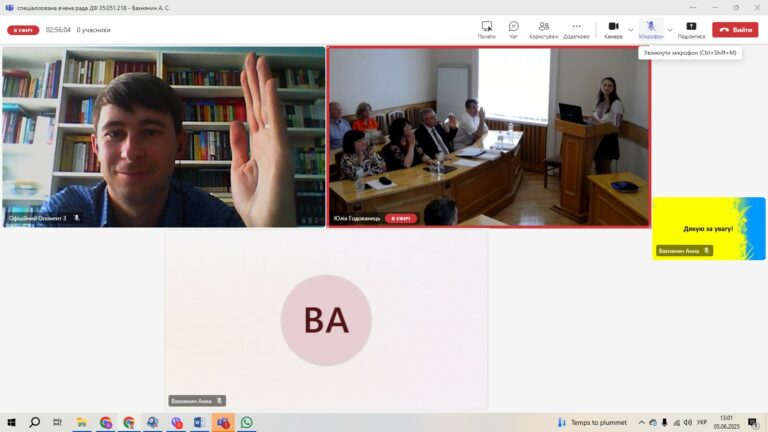
Task: Open the yellow thank-you slide thumbnail
Action: click(x=708, y=228)
